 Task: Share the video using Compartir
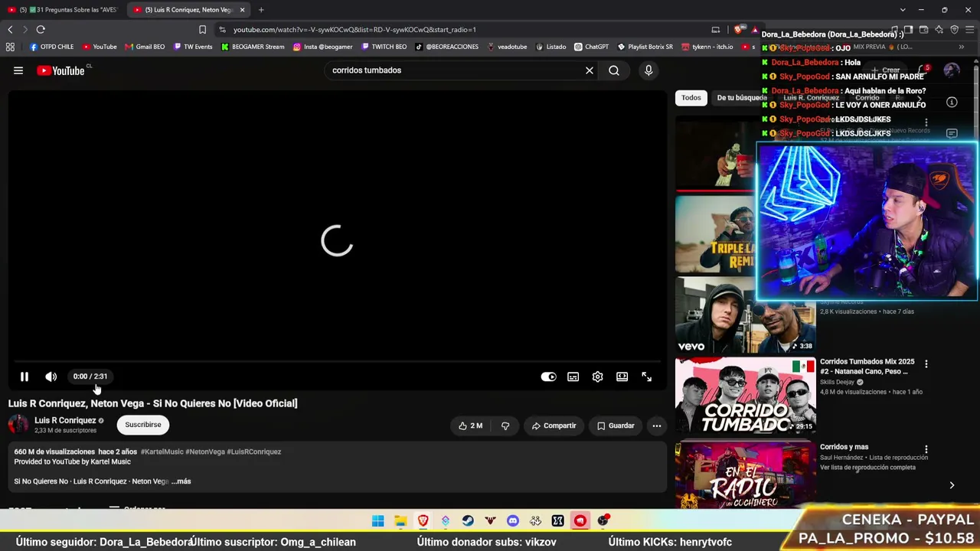pyautogui.click(x=554, y=425)
